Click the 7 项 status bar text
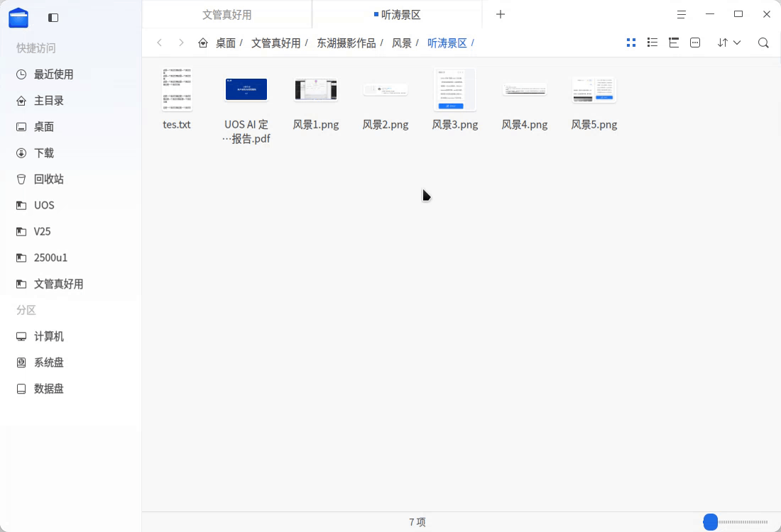781x532 pixels. coord(417,522)
